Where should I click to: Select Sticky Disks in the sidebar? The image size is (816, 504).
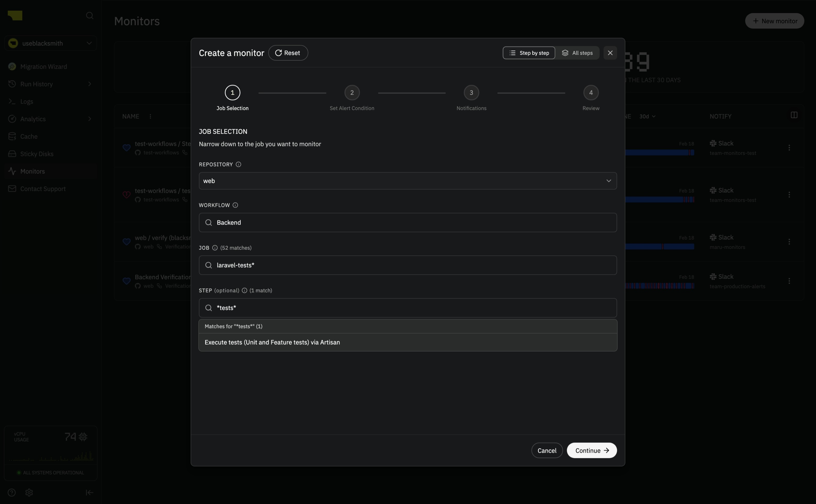36,154
